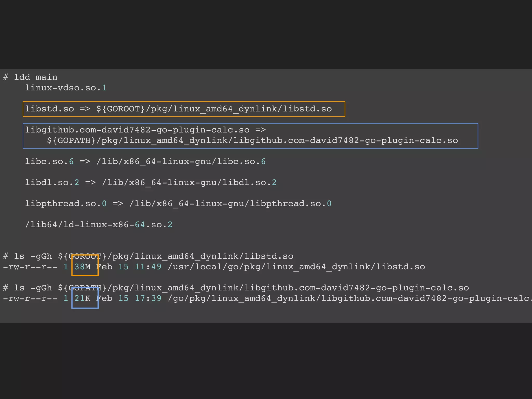The image size is (532, 399).
Task: Select the /usr/local/go/pkg libstd.so path
Action: [296, 267]
